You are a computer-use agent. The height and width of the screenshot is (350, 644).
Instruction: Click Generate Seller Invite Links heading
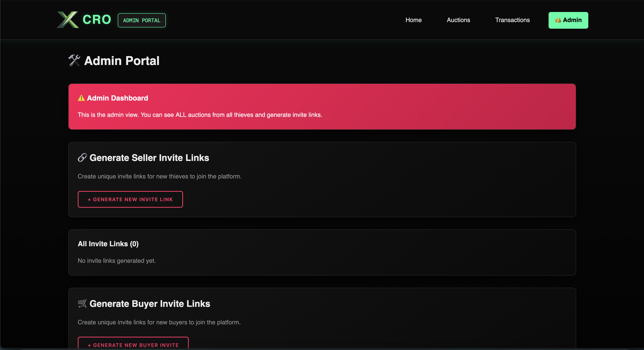(x=149, y=158)
